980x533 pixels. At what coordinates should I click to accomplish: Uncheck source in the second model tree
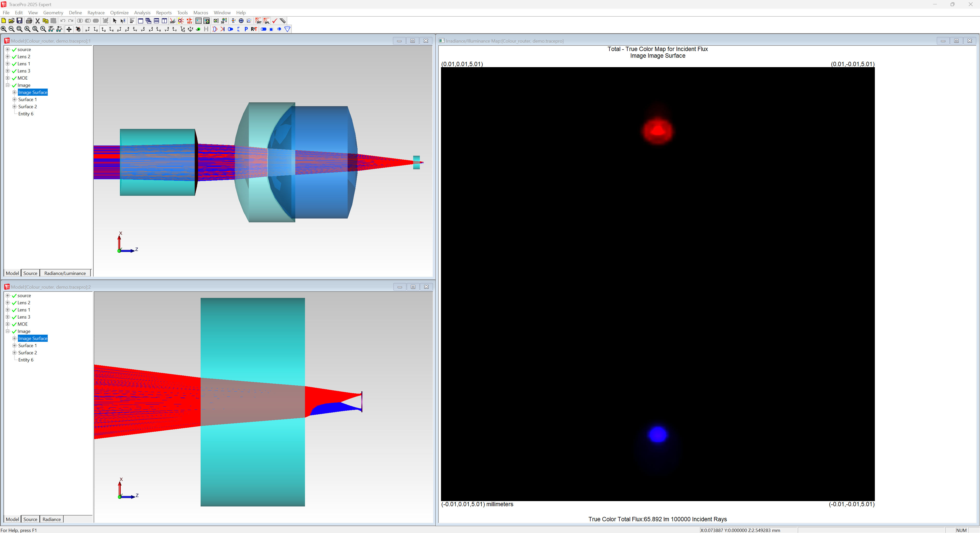pos(14,295)
